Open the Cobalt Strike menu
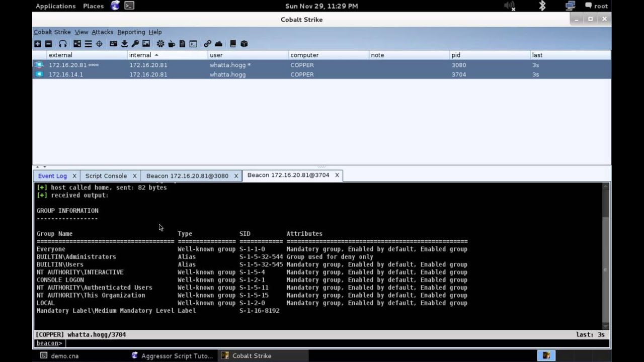644x362 pixels. 52,32
